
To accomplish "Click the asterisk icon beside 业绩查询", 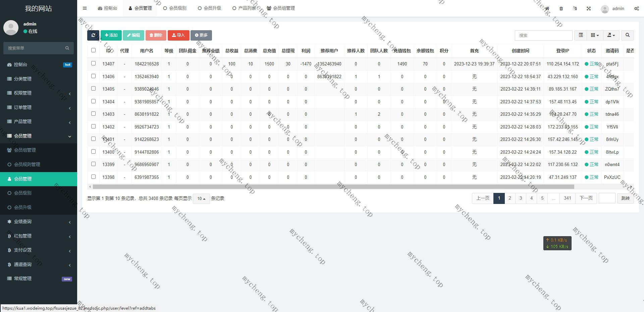I will point(9,221).
